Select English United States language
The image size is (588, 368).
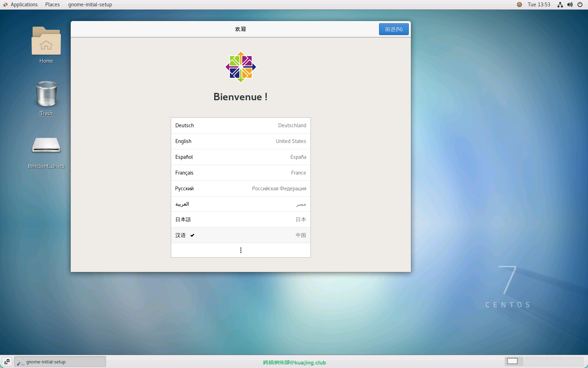(x=241, y=141)
